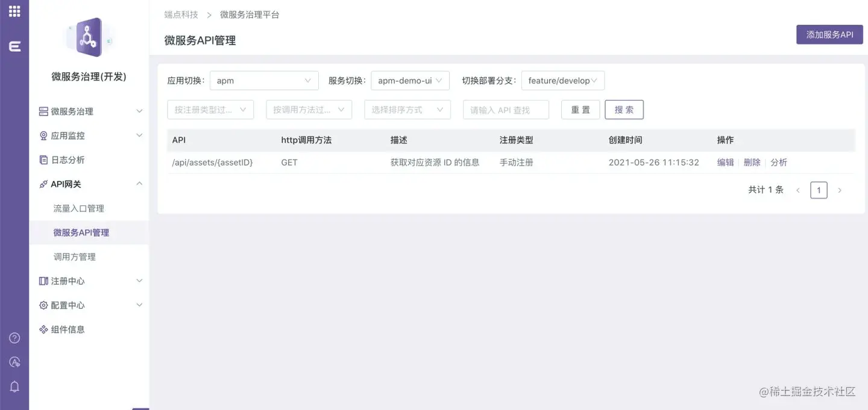Click the 创建时间 column header
868x410 pixels.
(625, 140)
